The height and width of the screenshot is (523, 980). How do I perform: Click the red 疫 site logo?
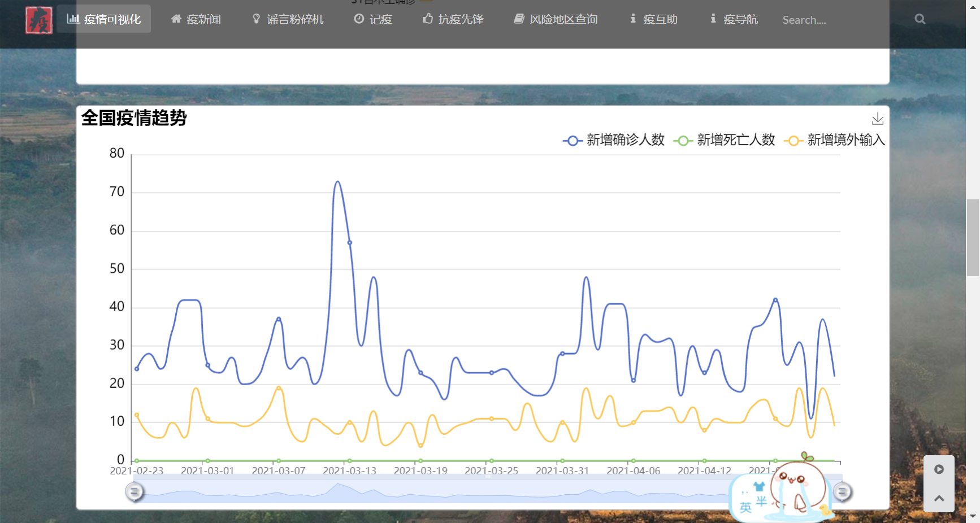coord(39,20)
